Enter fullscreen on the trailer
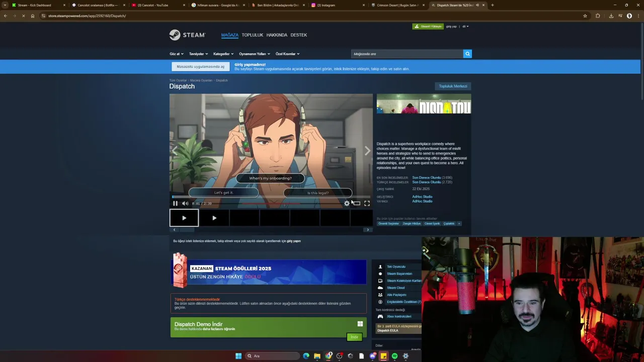This screenshot has height=362, width=644. (x=367, y=203)
